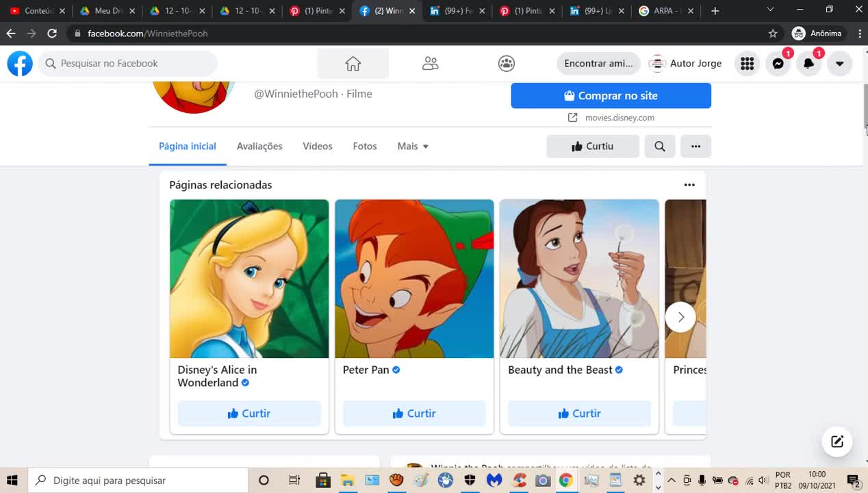The image size is (868, 493).
Task: Open Windows action center notifications
Action: [854, 481]
